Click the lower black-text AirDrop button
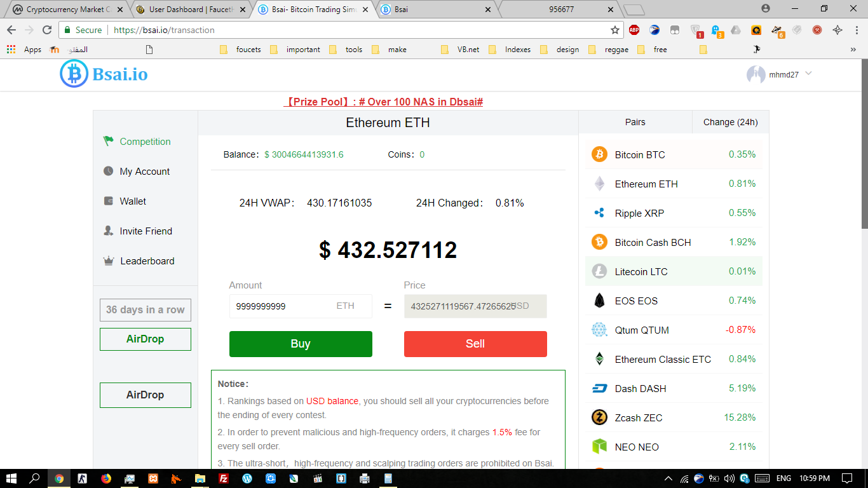Image resolution: width=868 pixels, height=488 pixels. [x=146, y=395]
